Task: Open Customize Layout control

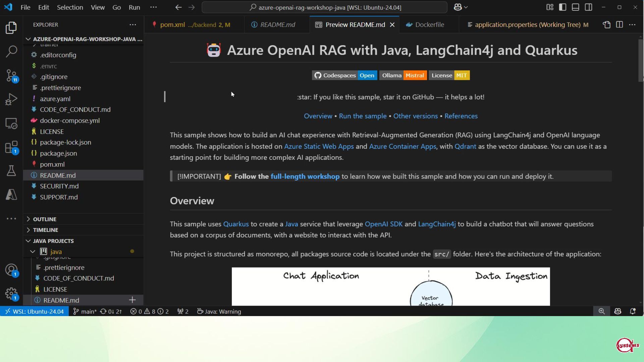Action: (x=550, y=7)
